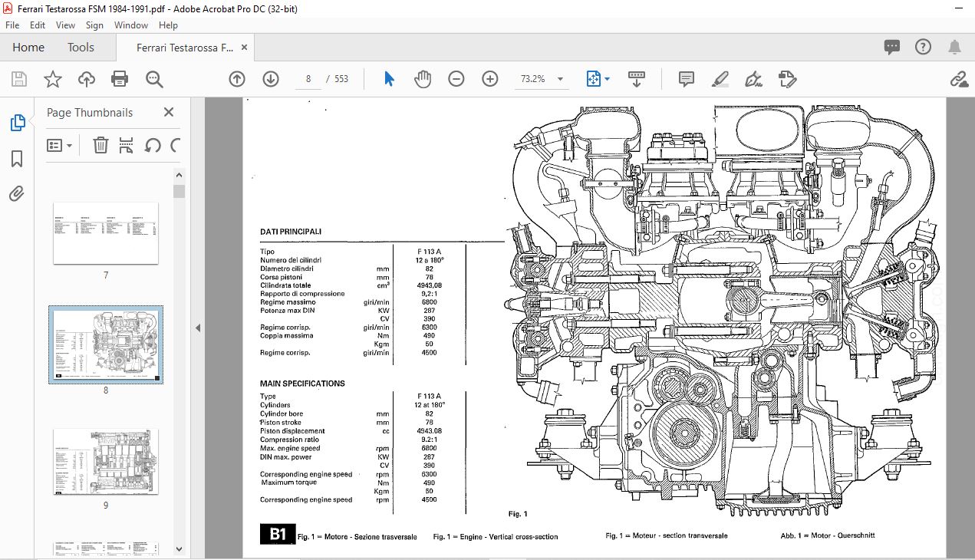Collapse the navigation pane with the arrow
This screenshot has width=975, height=560.
(x=197, y=328)
